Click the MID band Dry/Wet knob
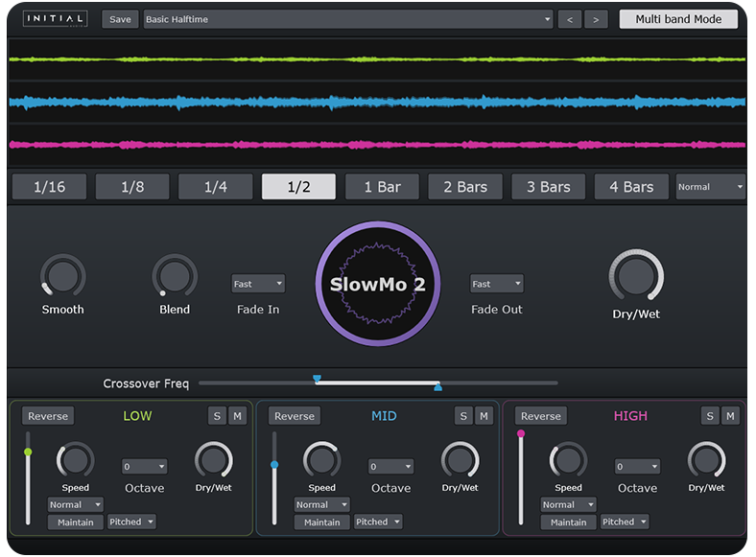The height and width of the screenshot is (557, 756). (460, 461)
